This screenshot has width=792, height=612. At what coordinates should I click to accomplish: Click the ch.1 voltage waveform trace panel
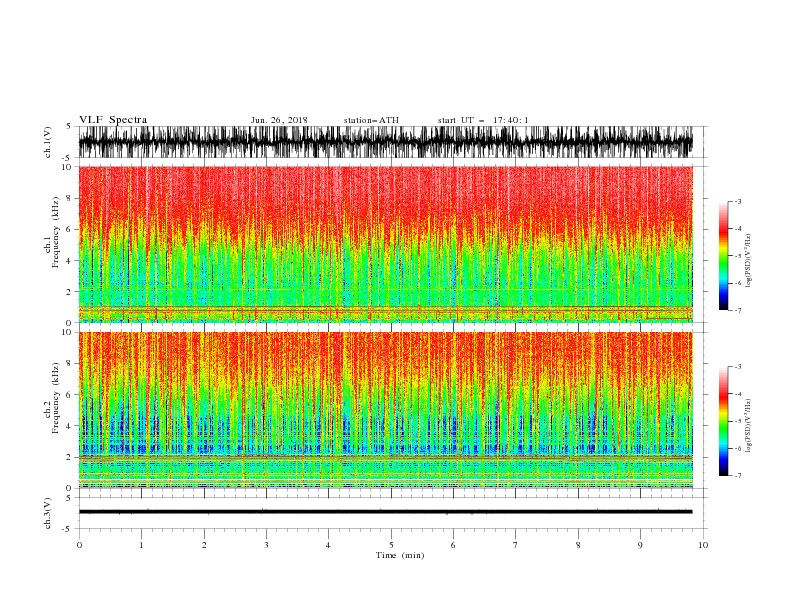(x=385, y=142)
